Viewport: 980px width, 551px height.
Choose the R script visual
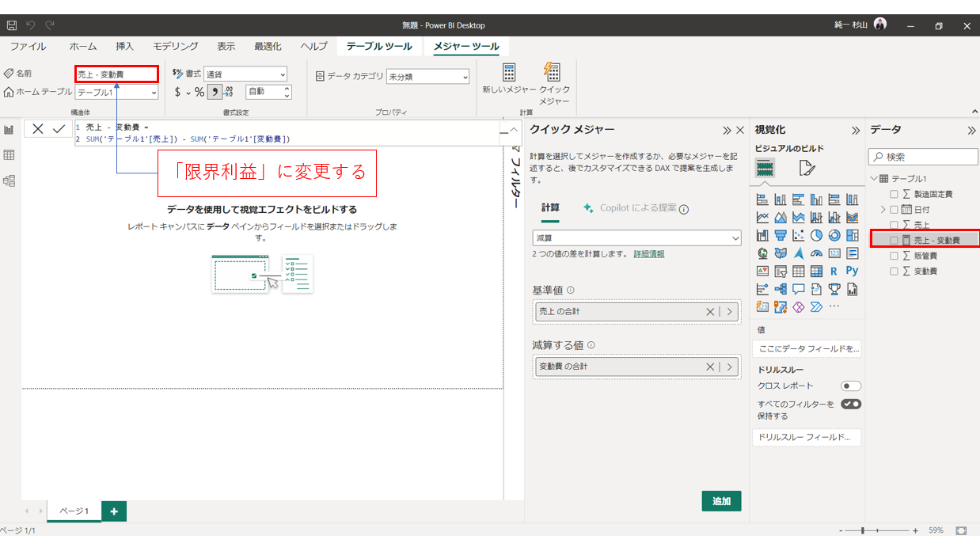(834, 271)
